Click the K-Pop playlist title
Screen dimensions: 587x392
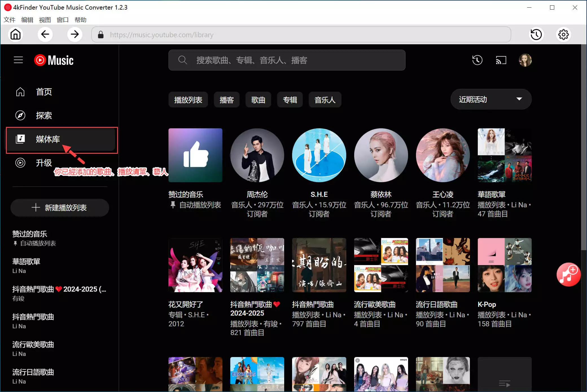pos(487,304)
